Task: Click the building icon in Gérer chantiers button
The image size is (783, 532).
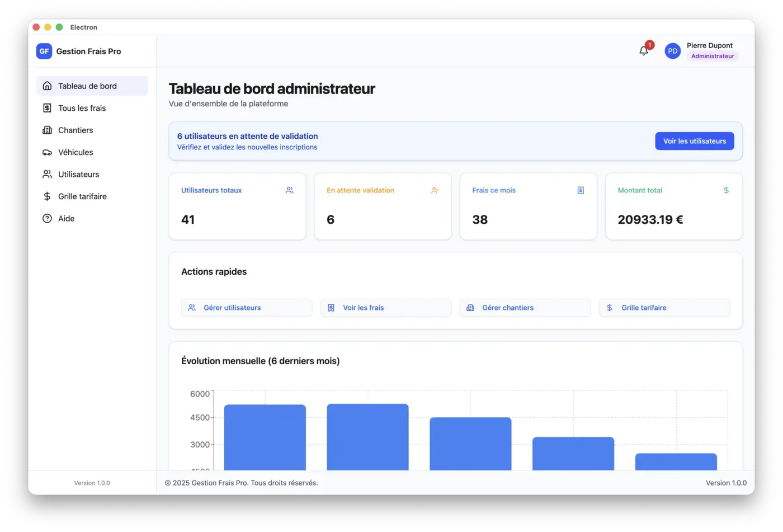Action: (470, 308)
